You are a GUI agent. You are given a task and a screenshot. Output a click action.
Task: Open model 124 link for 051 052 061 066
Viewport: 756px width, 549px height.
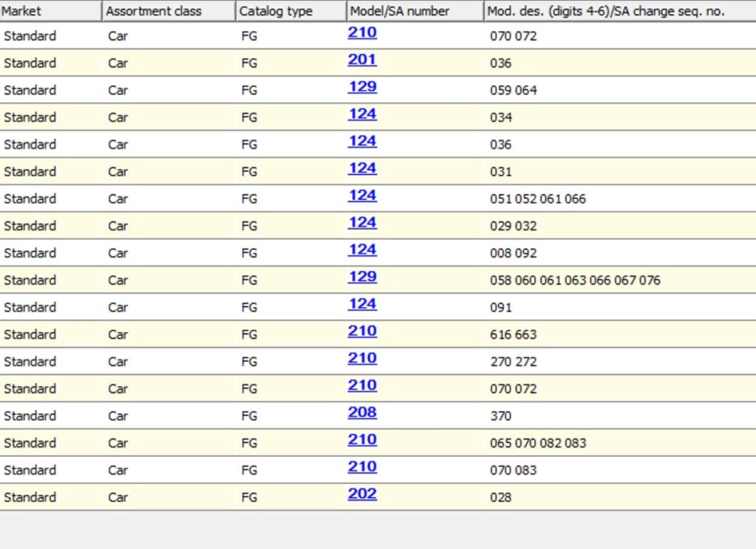362,195
